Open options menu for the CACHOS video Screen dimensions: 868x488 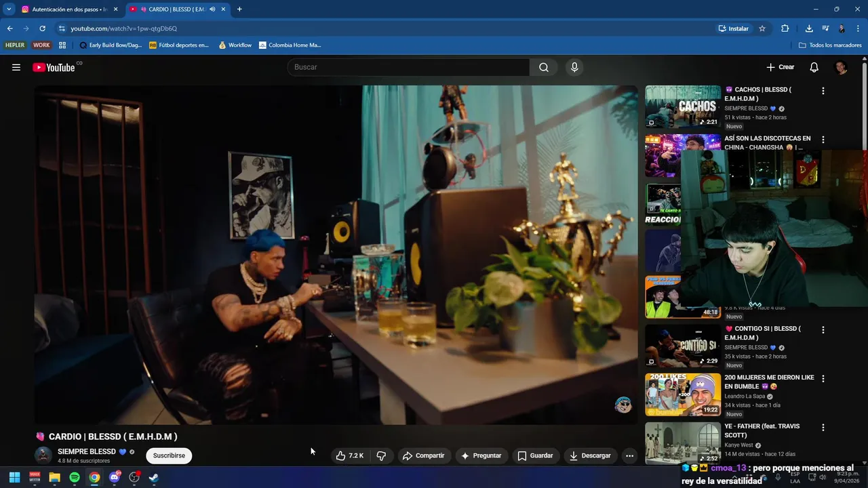(823, 91)
